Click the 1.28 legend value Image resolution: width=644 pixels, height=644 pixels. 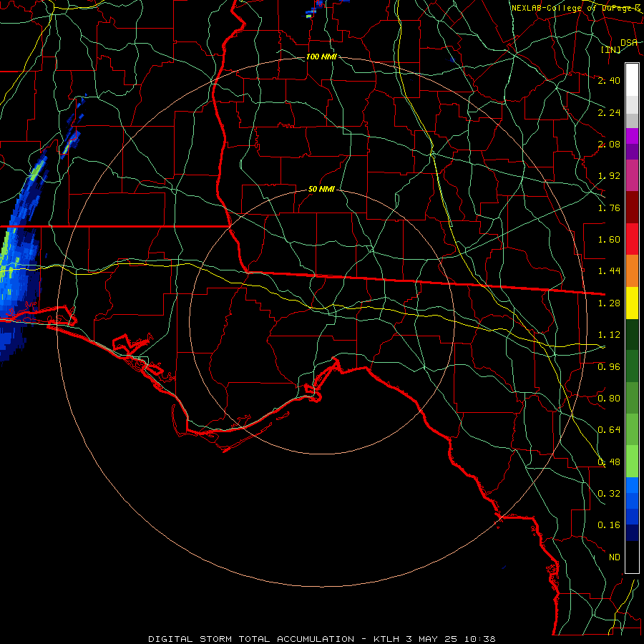point(609,303)
